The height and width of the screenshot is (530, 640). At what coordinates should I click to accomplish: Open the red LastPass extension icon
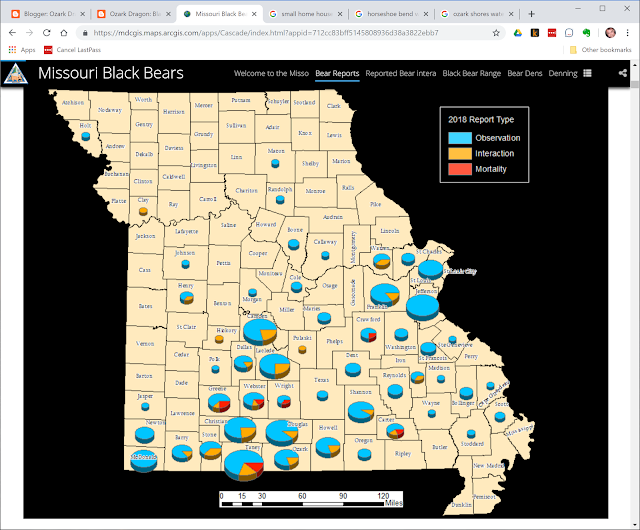click(552, 33)
